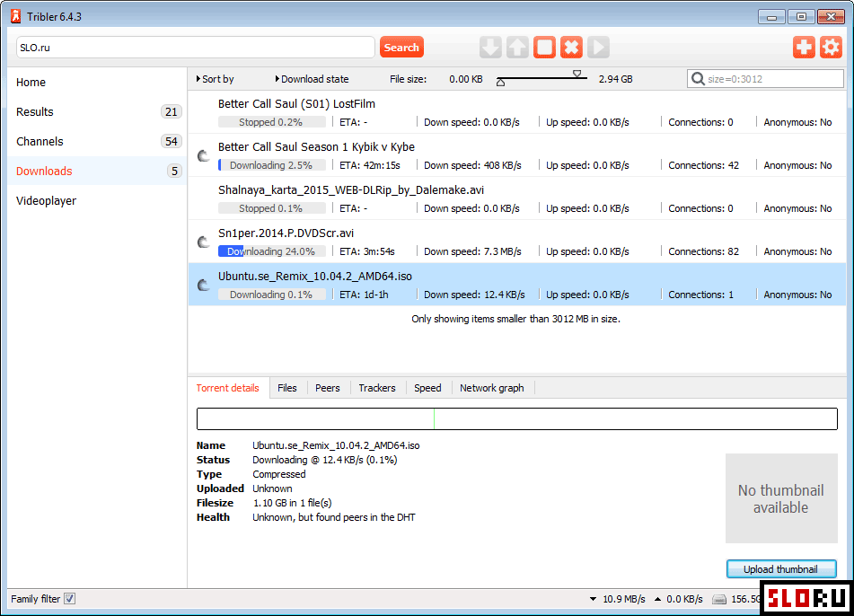Expand the Sort by options

point(215,79)
